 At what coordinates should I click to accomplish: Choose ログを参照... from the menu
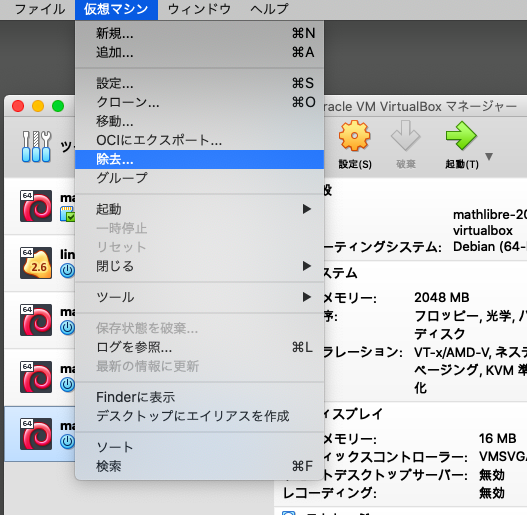click(x=200, y=347)
